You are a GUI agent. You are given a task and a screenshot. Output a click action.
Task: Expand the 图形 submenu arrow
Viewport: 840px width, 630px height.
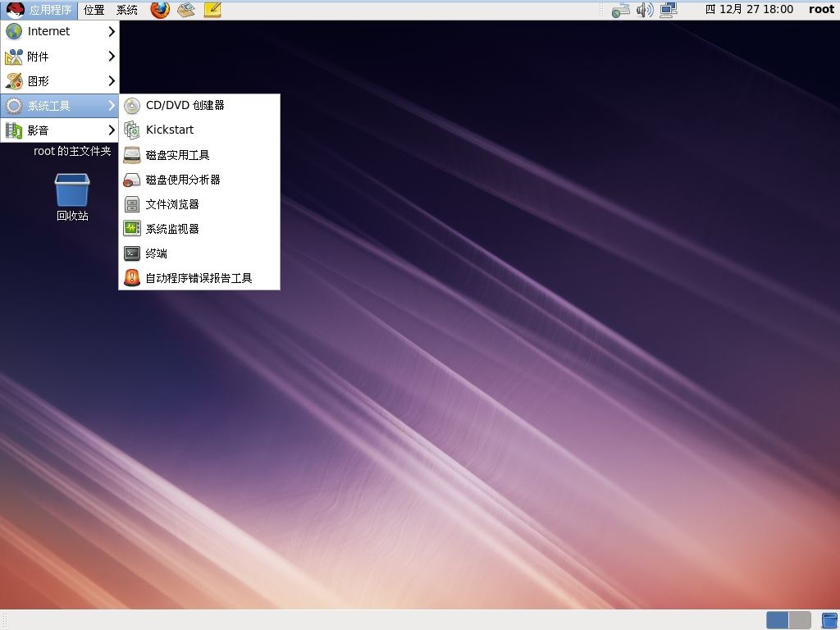click(x=112, y=81)
